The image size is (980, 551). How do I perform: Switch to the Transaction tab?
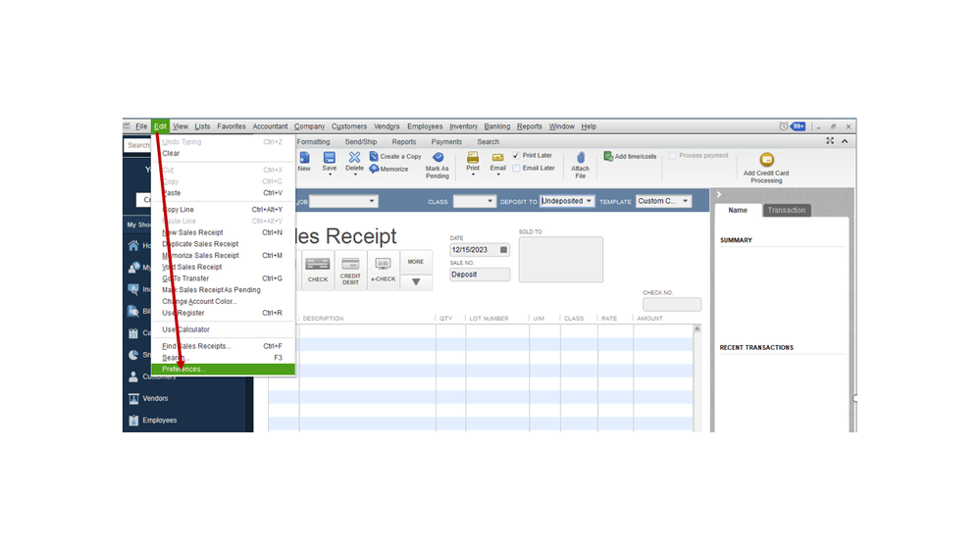pyautogui.click(x=786, y=211)
